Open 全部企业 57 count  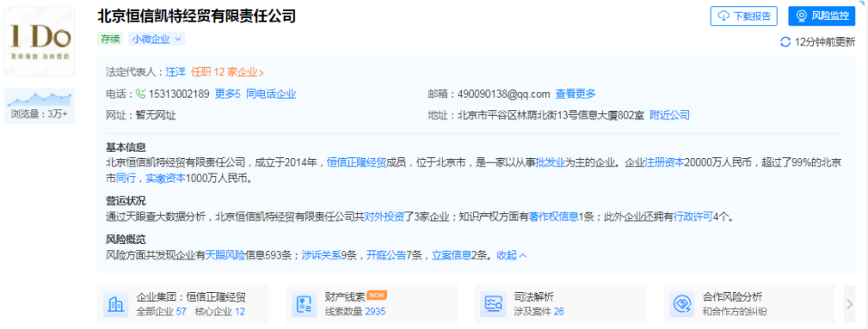(161, 311)
